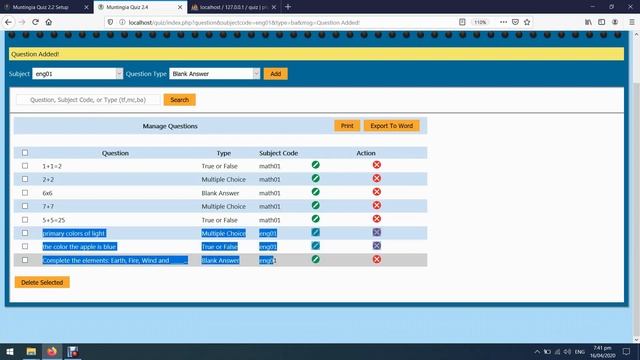Screen dimensions: 640x360
Task: Edit the apple is blue question
Action: [316, 246]
